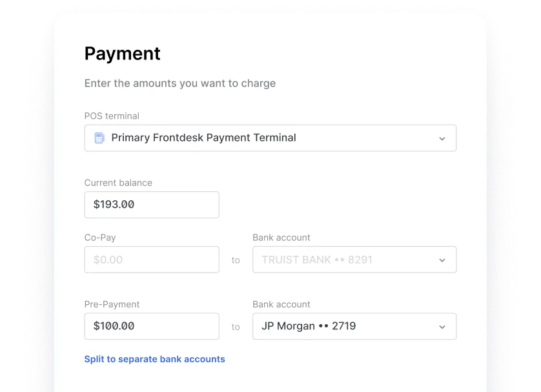Click Split to separate bank accounts link
541x392 pixels.
[154, 359]
